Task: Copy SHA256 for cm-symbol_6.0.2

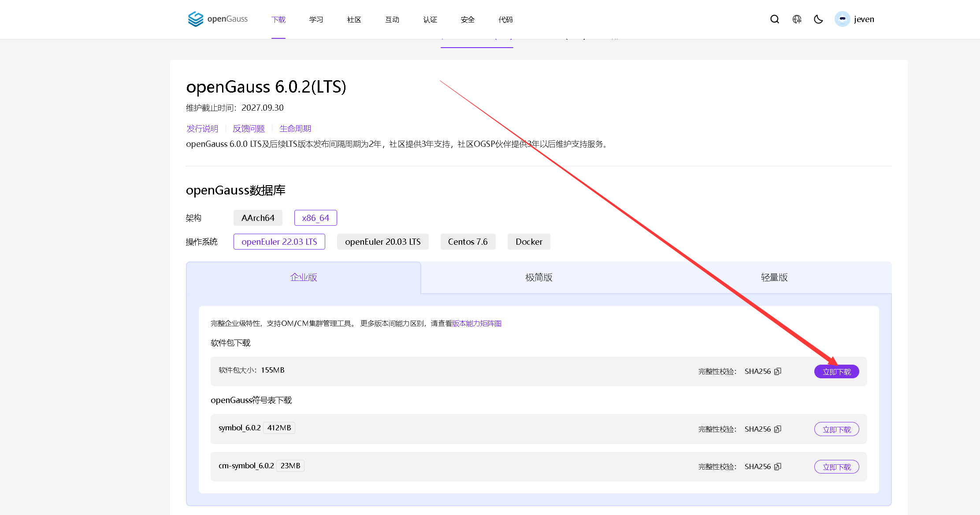Action: [778, 466]
